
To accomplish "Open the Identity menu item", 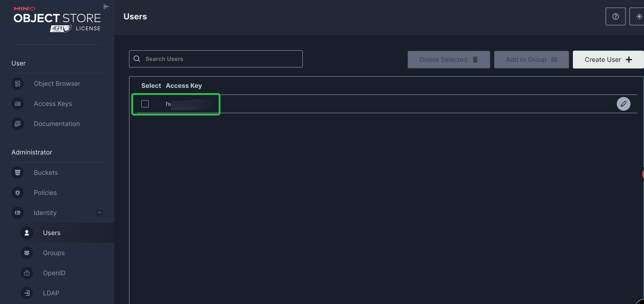I will pos(45,213).
